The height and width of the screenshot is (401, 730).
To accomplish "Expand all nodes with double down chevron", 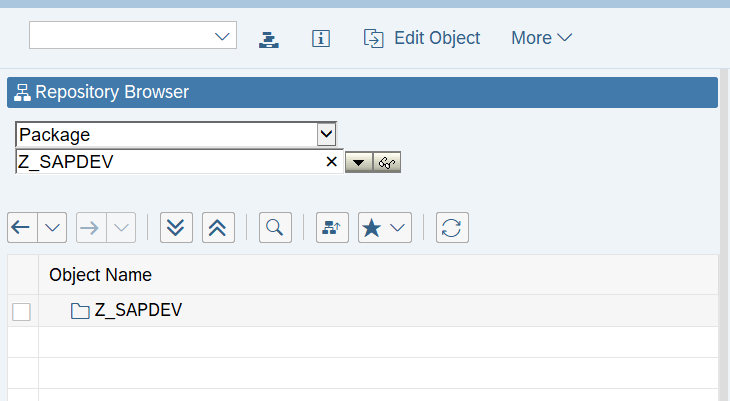I will point(176,228).
